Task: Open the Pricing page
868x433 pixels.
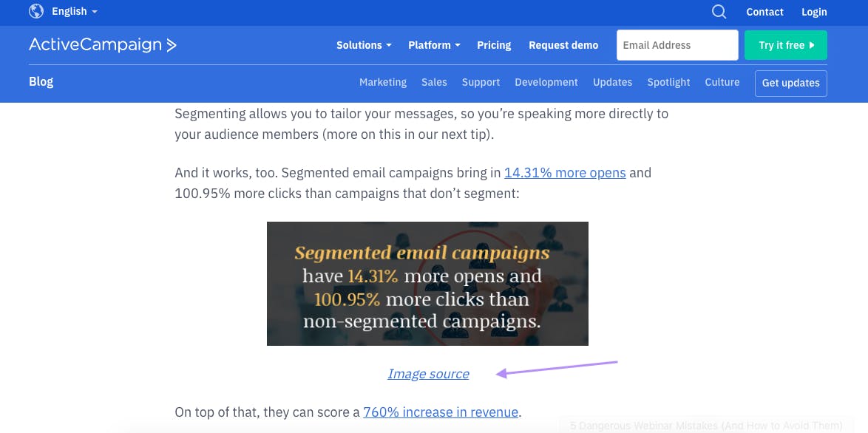Action: tap(494, 45)
